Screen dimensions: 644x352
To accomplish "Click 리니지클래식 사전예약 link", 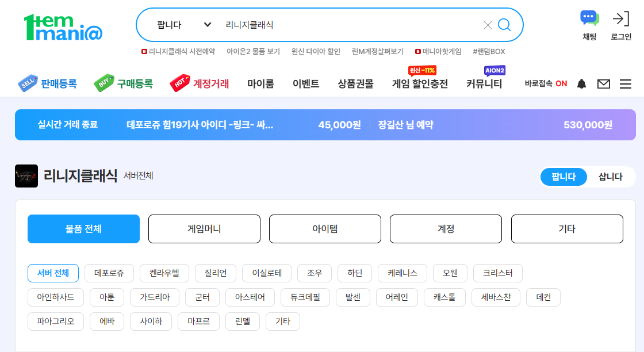I will point(178,51).
